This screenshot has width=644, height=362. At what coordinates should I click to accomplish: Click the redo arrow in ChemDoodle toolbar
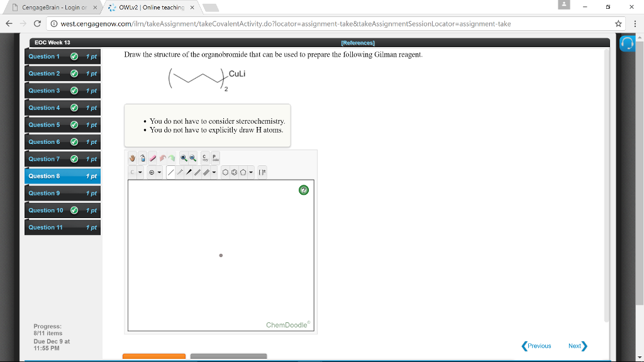click(172, 158)
